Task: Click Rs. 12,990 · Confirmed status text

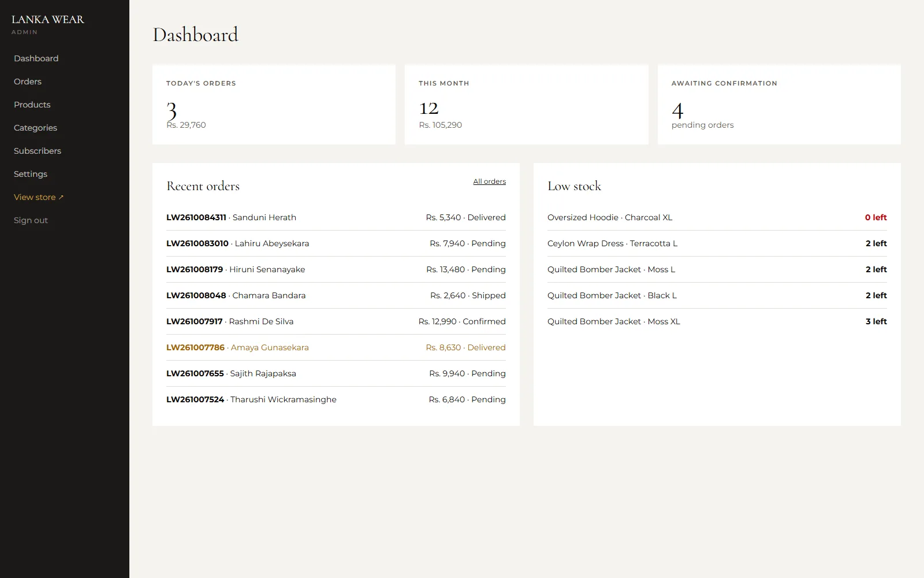Action: 462,321
